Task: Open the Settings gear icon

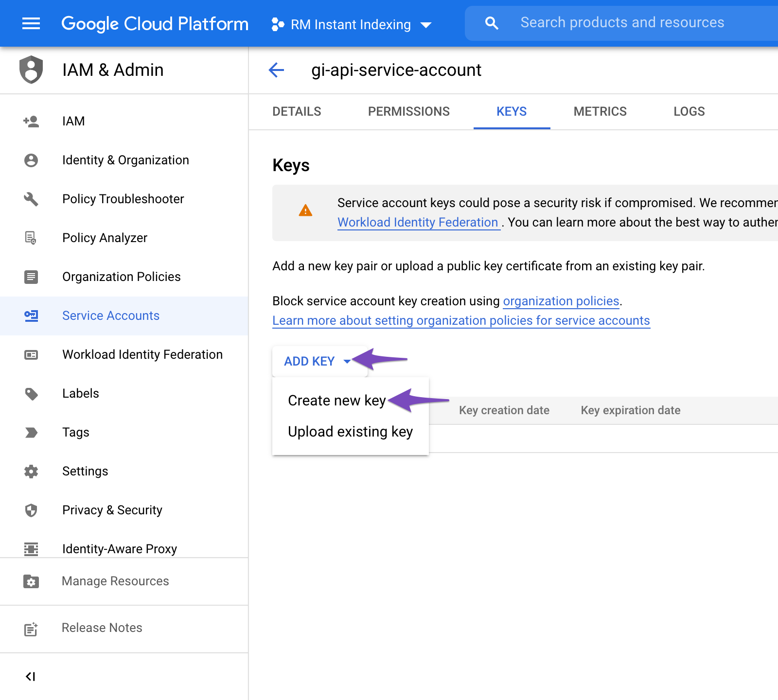Action: (x=31, y=471)
